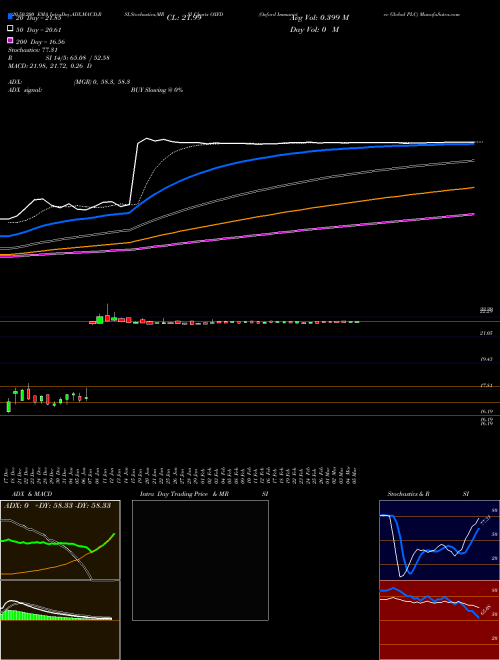Open the MACD histogram chart panel
The image size is (500, 660).
(x=60, y=620)
